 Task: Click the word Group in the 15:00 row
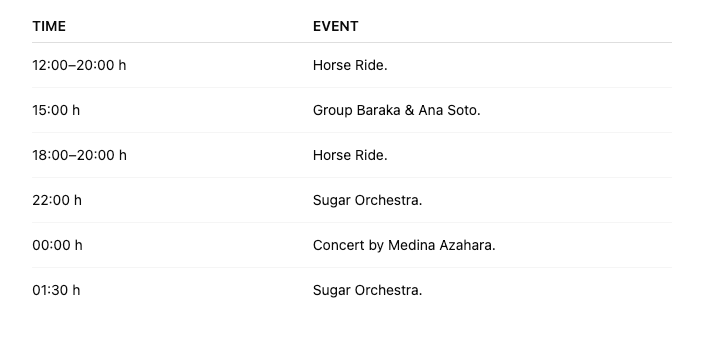click(333, 111)
